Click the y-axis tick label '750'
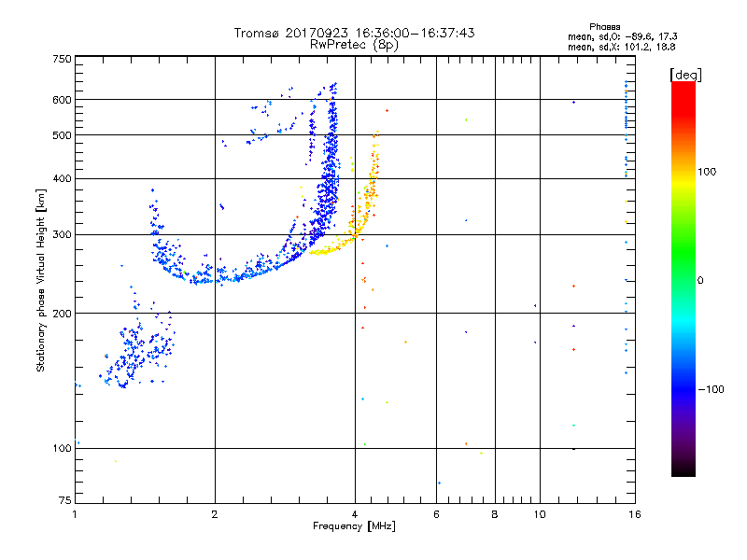Viewport: 747px width, 560px height. 62,59
